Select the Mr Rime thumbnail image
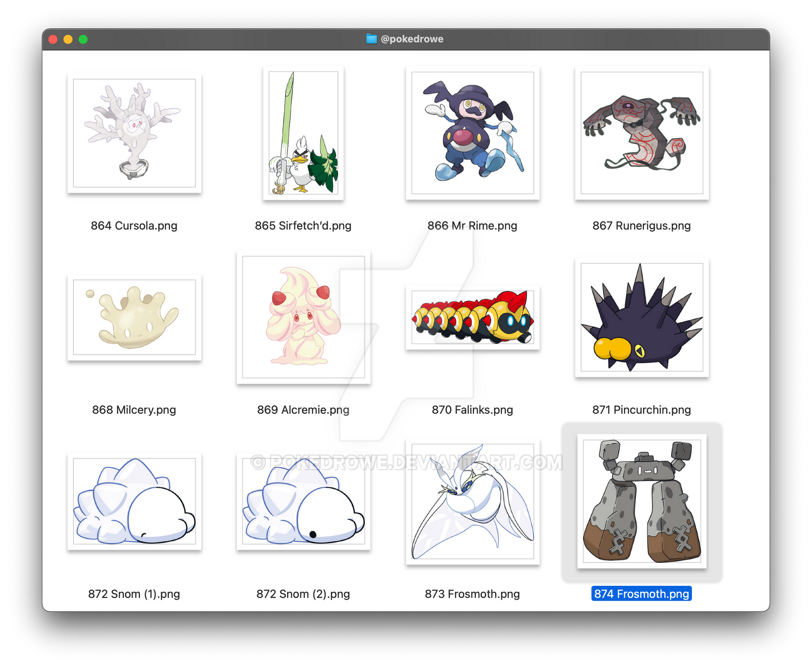This screenshot has width=812, height=667. point(472,133)
